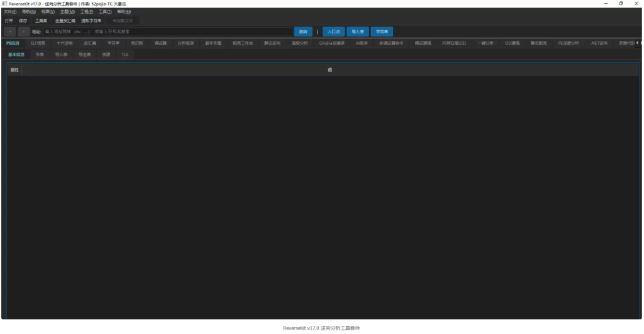This screenshot has height=334, width=644.
Task: Switch to the 资源 sub-tab
Action: (x=106, y=55)
